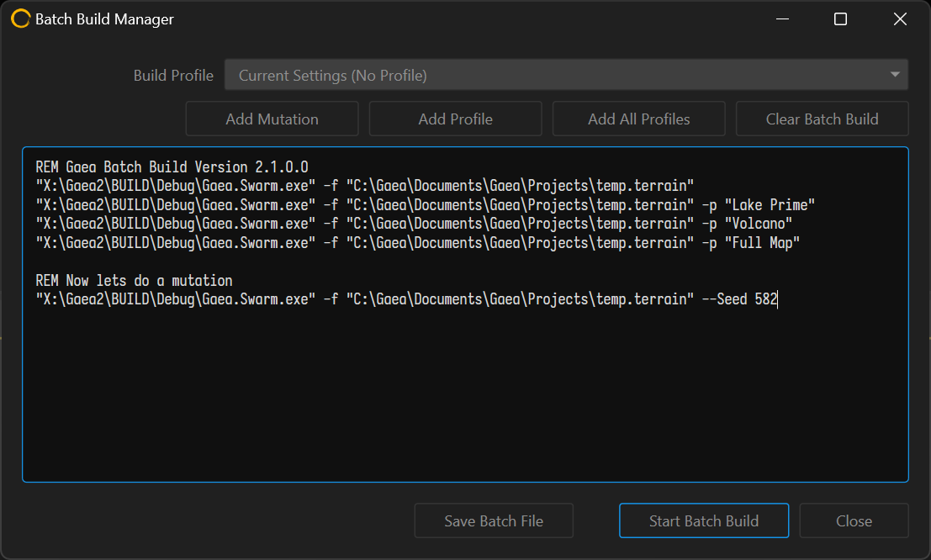Click the Gaea logo in the title bar
The image size is (931, 560).
19,18
